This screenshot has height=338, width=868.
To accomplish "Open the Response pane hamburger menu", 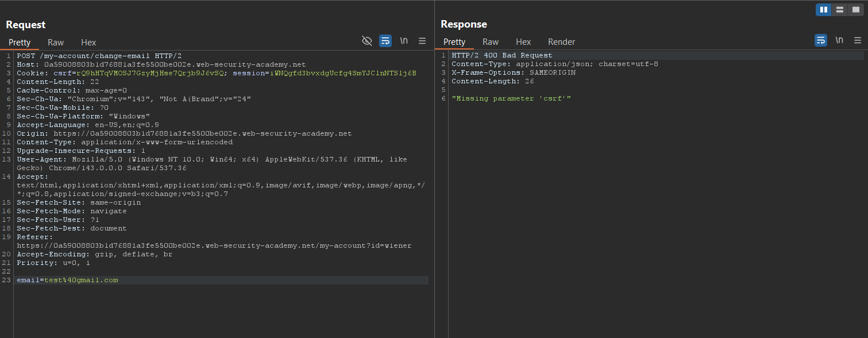I will (858, 40).
